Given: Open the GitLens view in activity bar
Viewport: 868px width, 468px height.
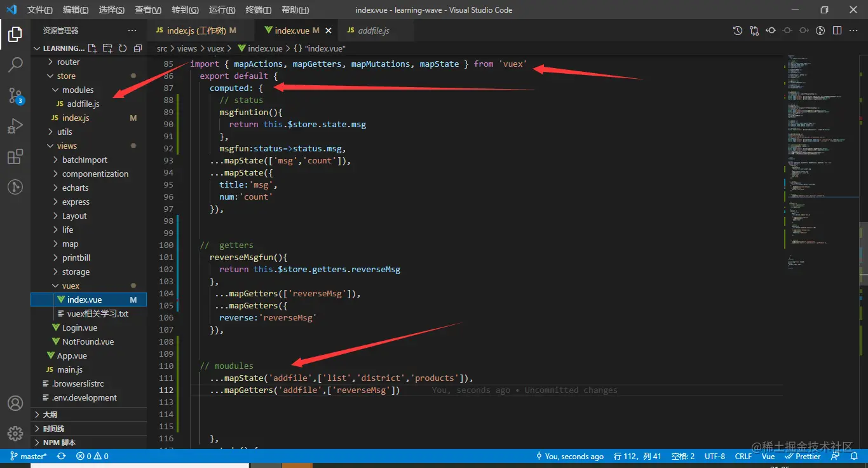Looking at the screenshot, I should pos(15,187).
